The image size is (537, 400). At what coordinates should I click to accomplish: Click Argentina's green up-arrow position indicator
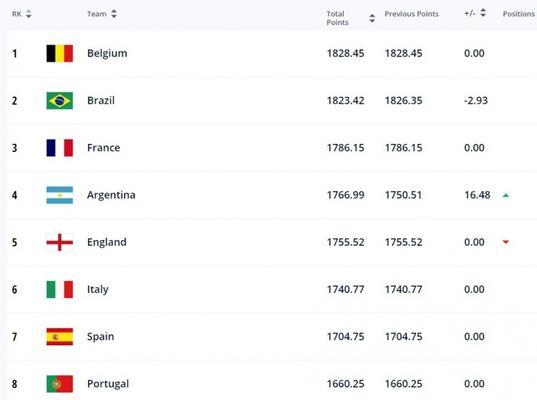[x=506, y=196]
